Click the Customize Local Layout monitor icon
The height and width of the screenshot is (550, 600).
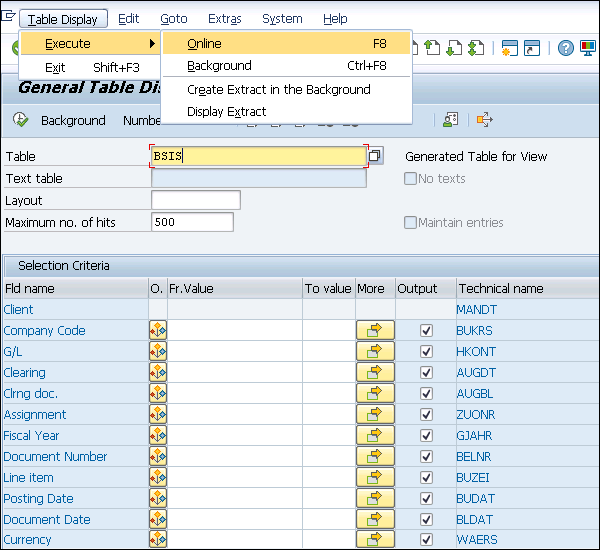pyautogui.click(x=590, y=48)
